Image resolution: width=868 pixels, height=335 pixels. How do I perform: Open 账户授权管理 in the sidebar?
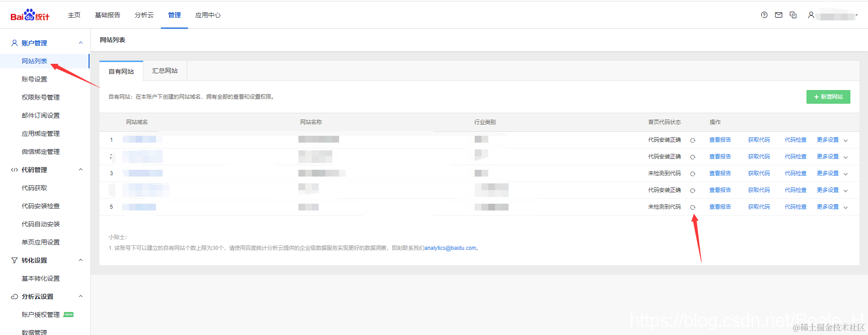tap(41, 315)
